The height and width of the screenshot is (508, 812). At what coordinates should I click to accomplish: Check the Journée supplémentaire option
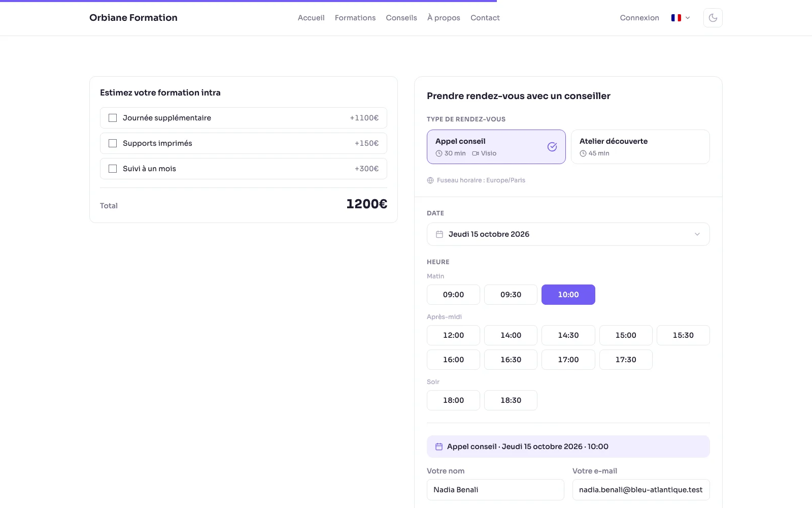coord(113,118)
